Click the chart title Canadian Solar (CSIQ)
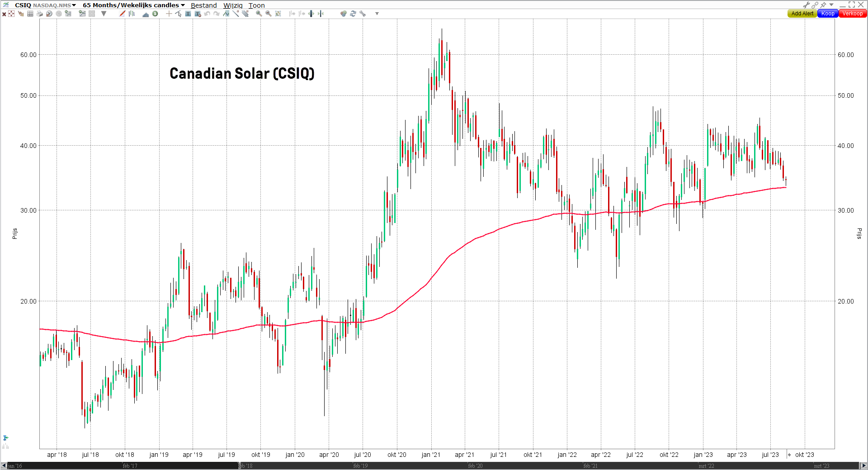 (242, 73)
